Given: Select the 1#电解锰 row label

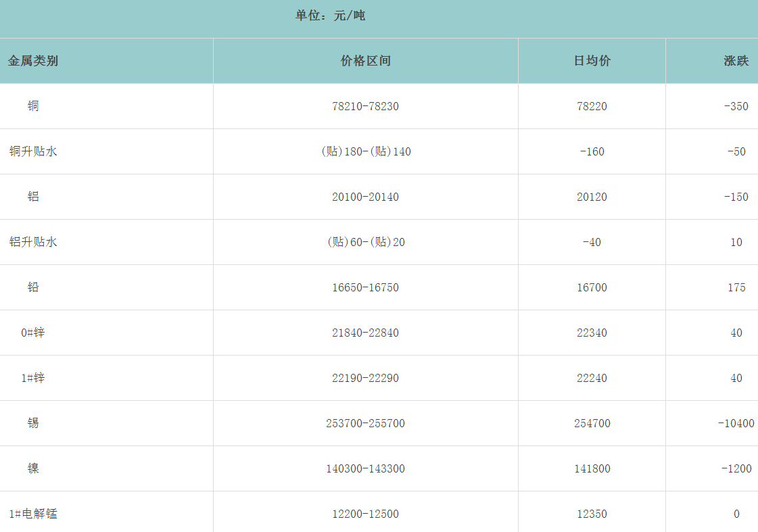Looking at the screenshot, I should (x=33, y=514).
